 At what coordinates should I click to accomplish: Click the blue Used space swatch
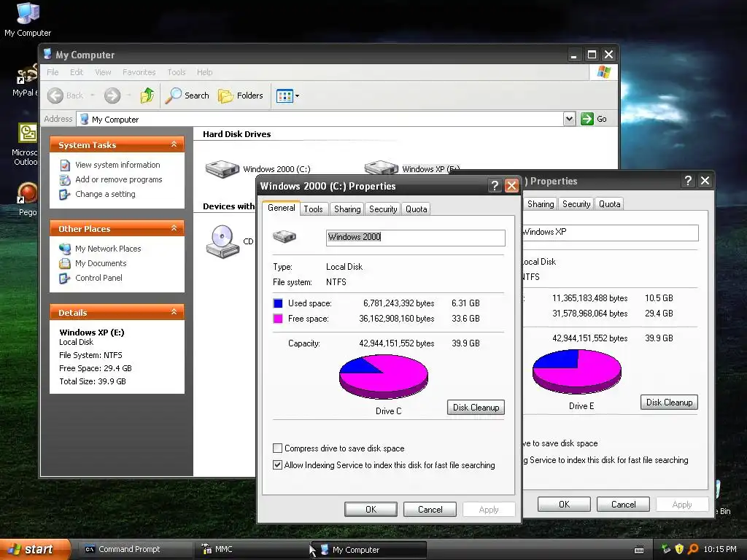[x=278, y=303]
